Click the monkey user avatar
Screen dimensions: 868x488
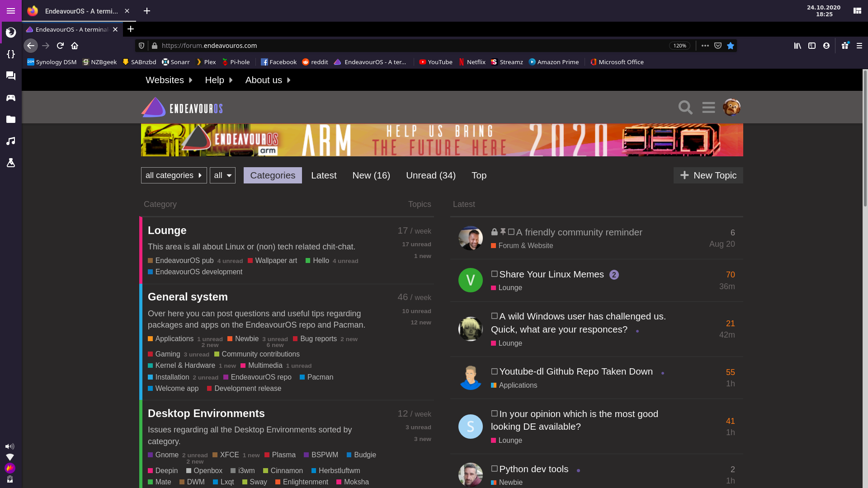pos(731,108)
